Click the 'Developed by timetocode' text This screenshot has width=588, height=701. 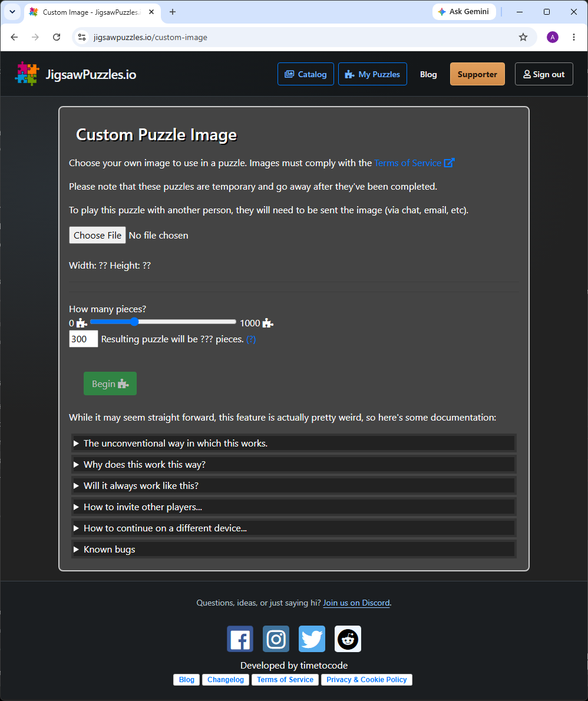[x=294, y=665]
